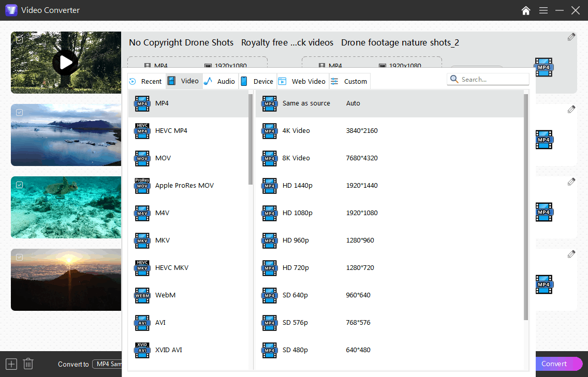588x377 pixels.
Task: Open the Convert to MP4 dropdown
Action: point(107,364)
